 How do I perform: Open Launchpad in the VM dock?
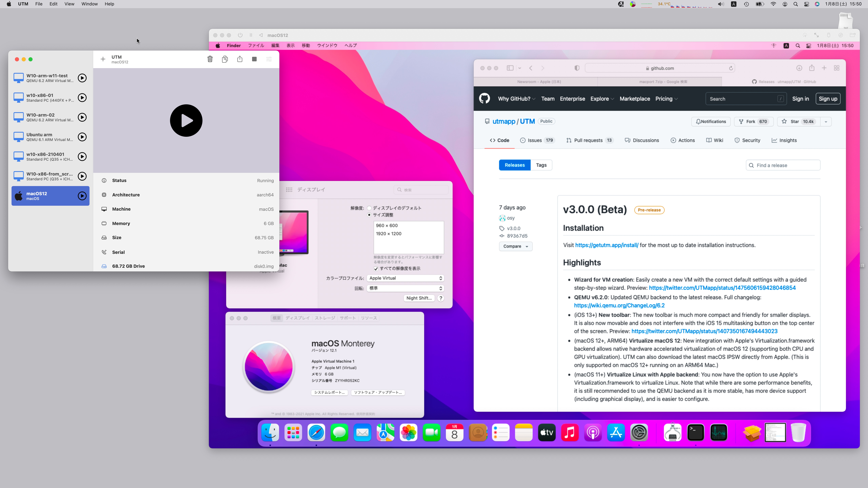click(x=293, y=432)
